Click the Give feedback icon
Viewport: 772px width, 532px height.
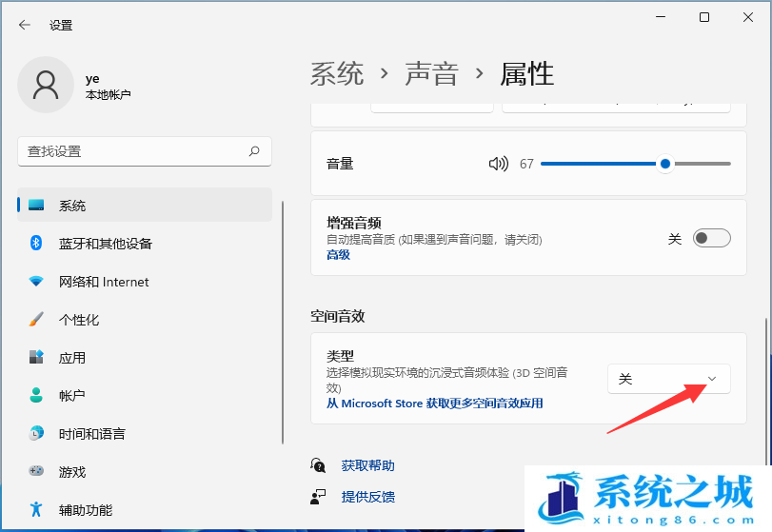coord(318,497)
